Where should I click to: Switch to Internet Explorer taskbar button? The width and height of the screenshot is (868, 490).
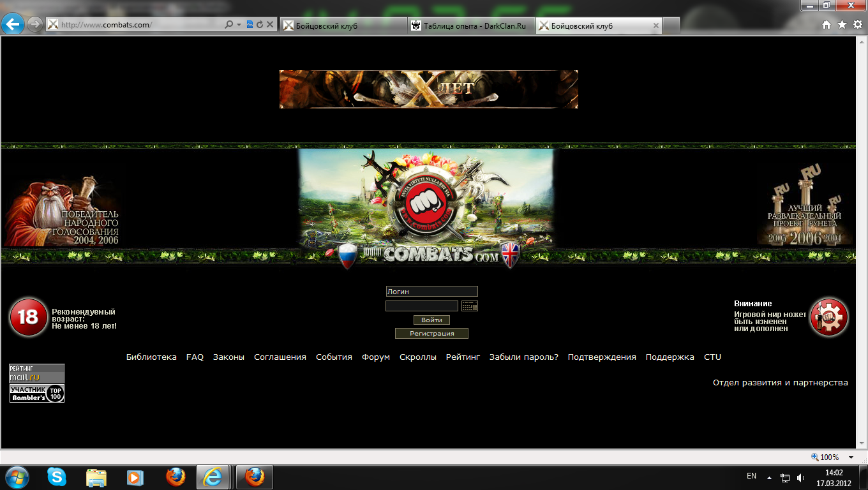[x=214, y=477]
